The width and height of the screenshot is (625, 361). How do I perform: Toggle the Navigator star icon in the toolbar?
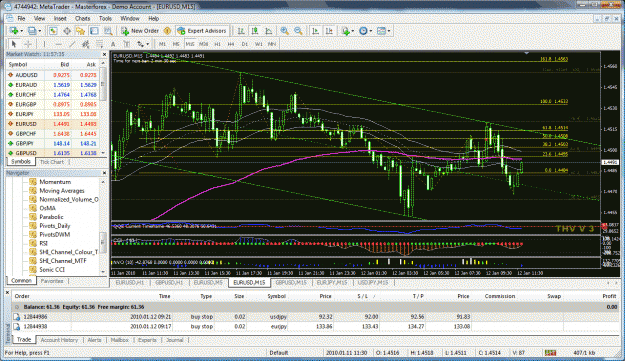(81, 31)
